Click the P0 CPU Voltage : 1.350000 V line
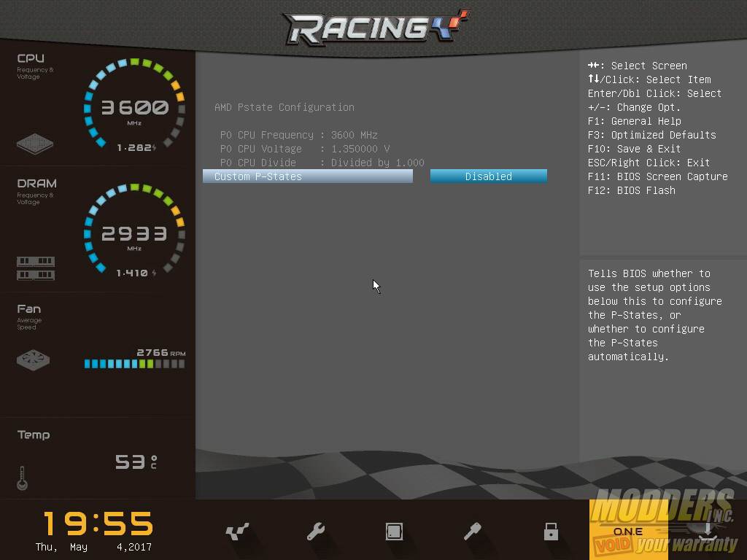This screenshot has height=560, width=747. click(x=305, y=149)
